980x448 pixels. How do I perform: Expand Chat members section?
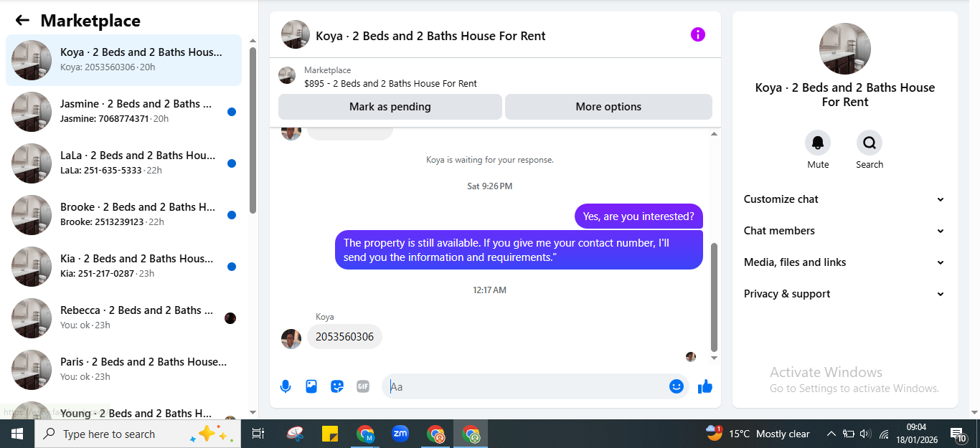pyautogui.click(x=844, y=231)
